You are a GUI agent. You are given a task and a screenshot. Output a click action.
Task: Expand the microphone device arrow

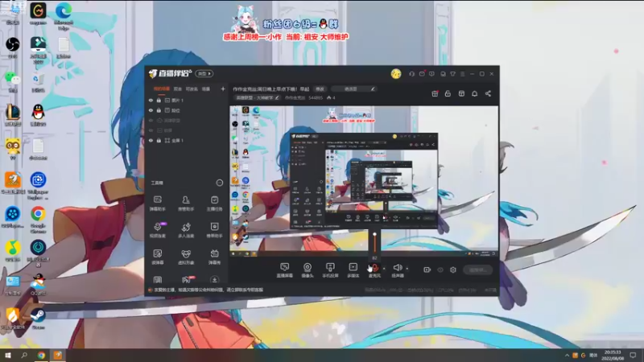point(384,269)
